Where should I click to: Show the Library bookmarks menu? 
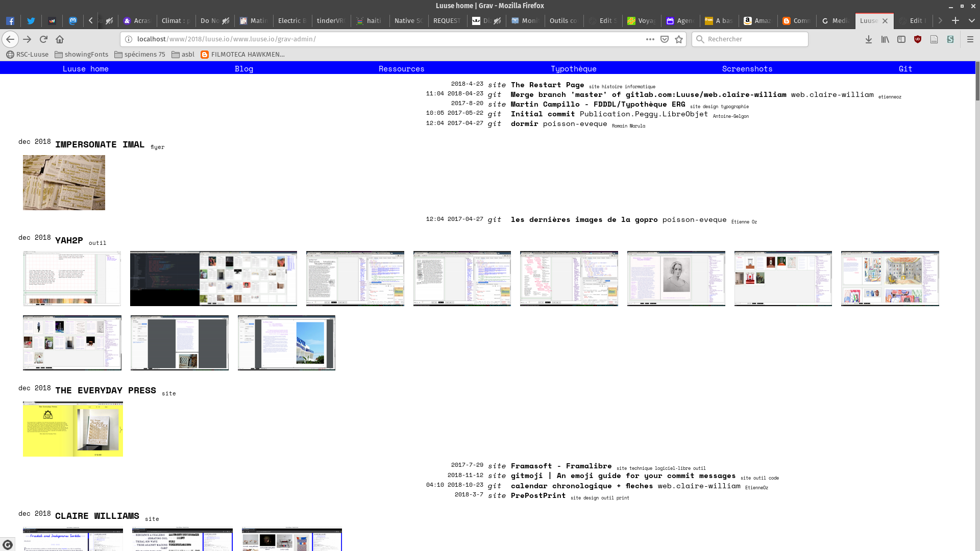pyautogui.click(x=885, y=39)
